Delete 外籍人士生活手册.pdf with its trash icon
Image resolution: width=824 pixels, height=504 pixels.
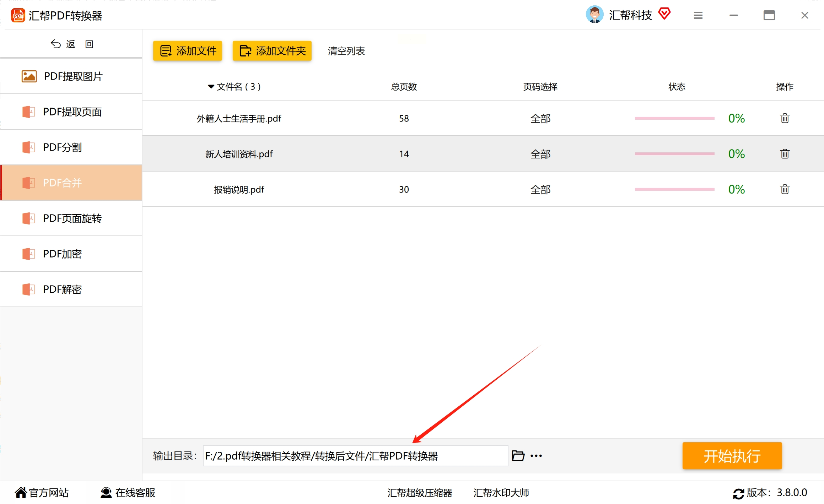tap(785, 118)
